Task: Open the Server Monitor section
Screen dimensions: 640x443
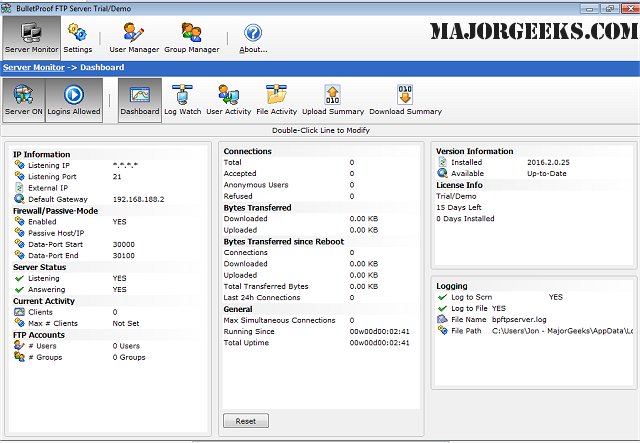Action: point(31,38)
